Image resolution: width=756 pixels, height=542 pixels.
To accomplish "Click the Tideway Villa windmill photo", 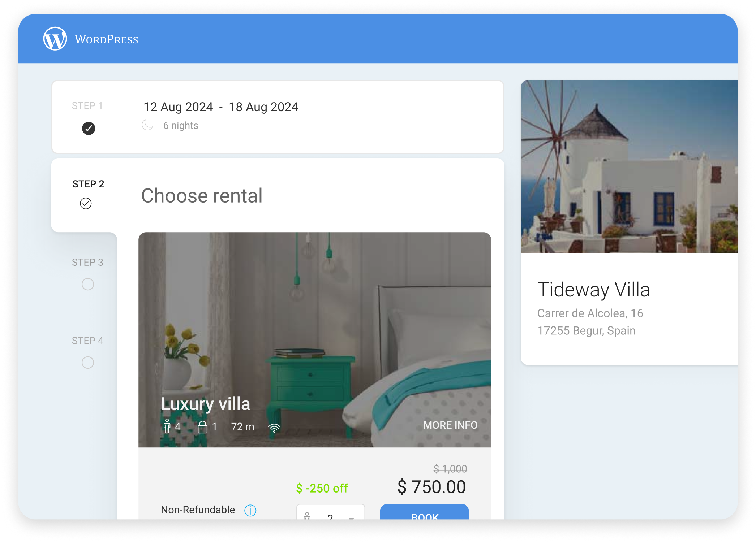I will coord(629,166).
